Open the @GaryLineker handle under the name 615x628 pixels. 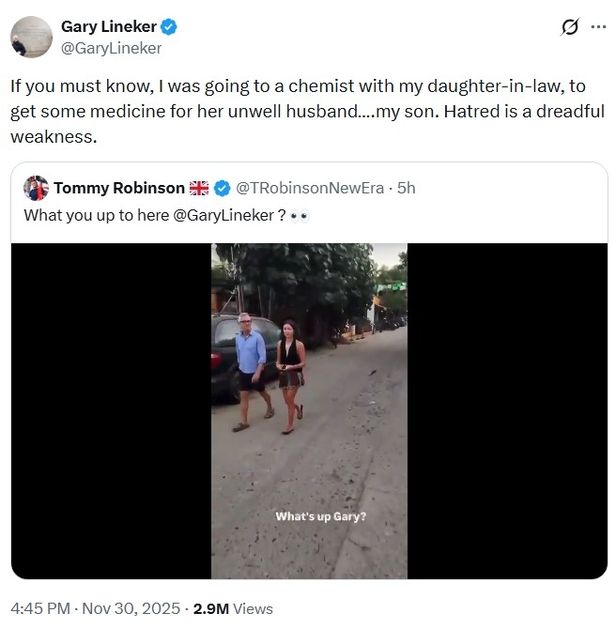(x=111, y=48)
